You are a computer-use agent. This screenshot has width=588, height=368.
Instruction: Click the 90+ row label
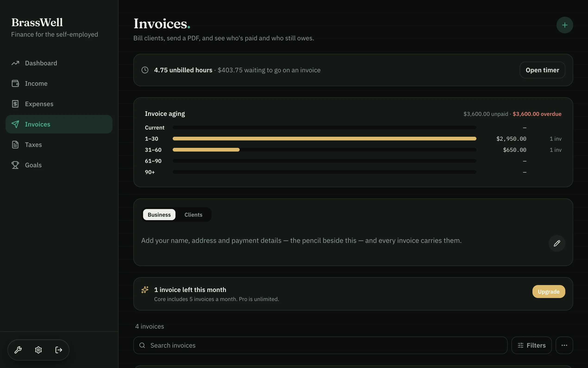coord(150,172)
